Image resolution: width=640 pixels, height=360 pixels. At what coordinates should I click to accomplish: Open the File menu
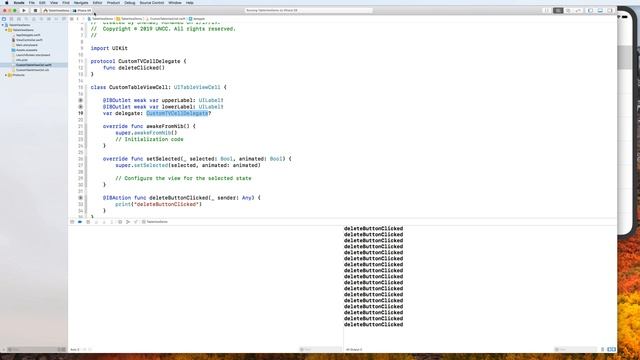point(31,3)
